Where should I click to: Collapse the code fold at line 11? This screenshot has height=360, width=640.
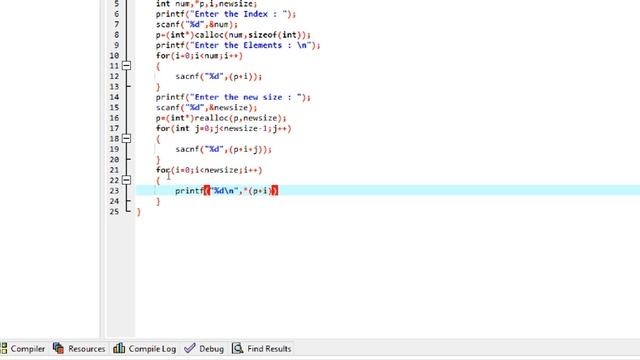pos(127,66)
